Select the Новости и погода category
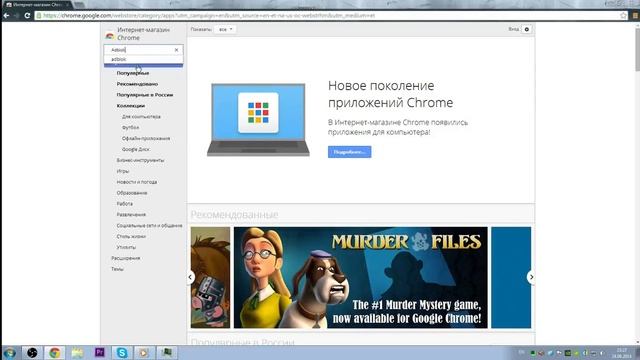640x360 pixels. (137, 182)
